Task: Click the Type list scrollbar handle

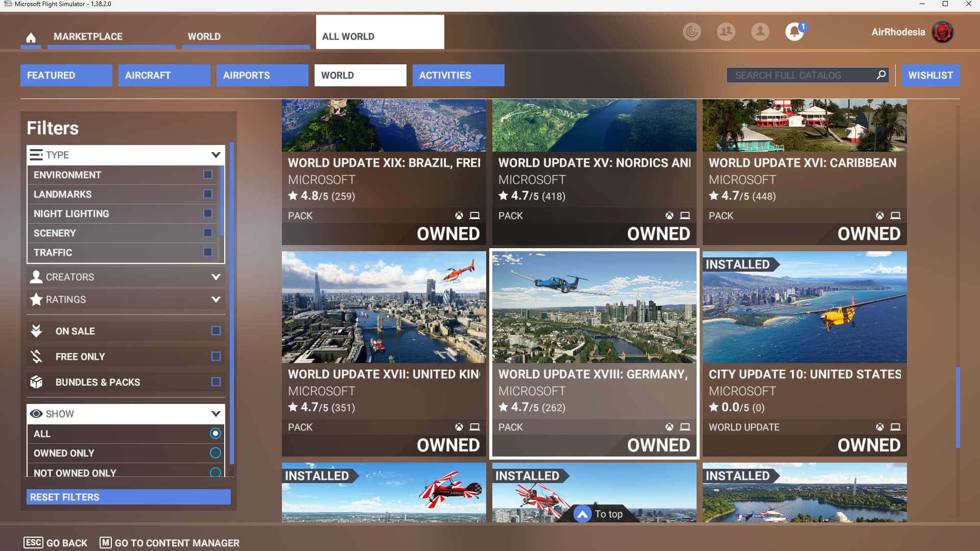Action: (x=222, y=200)
